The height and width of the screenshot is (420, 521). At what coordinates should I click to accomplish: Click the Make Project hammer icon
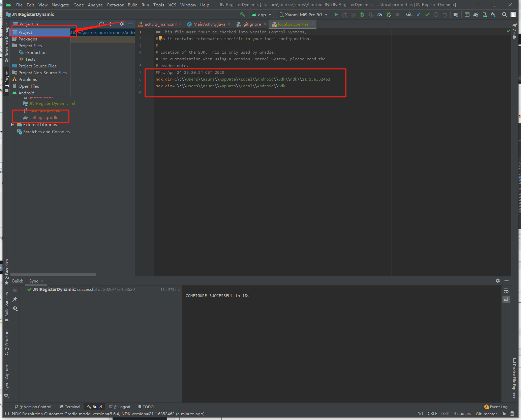[x=242, y=14]
